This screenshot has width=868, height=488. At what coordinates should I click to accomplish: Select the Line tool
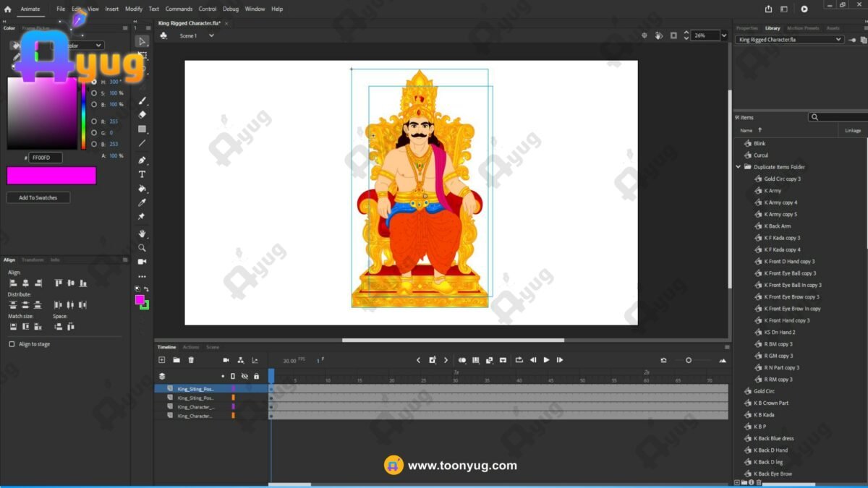pyautogui.click(x=142, y=143)
